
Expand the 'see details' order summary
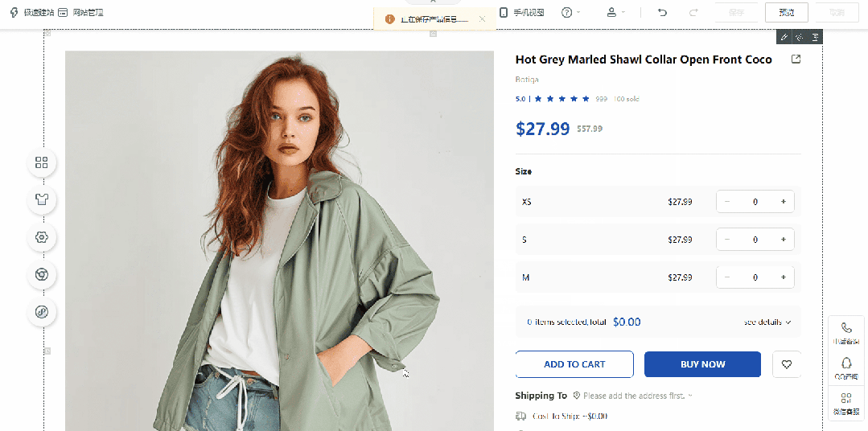pos(767,322)
